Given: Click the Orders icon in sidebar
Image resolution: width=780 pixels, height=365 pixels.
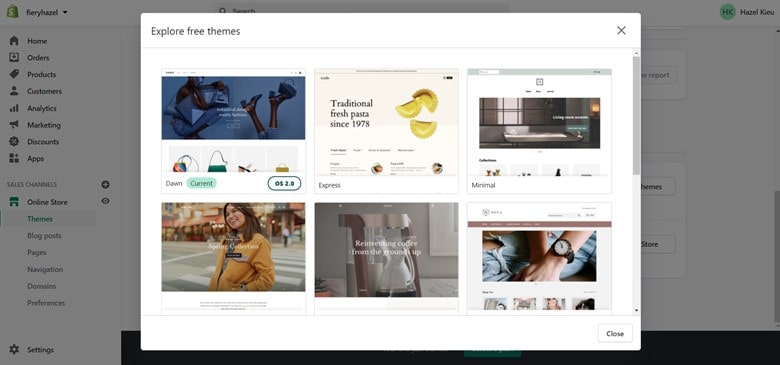Looking at the screenshot, I should (14, 57).
